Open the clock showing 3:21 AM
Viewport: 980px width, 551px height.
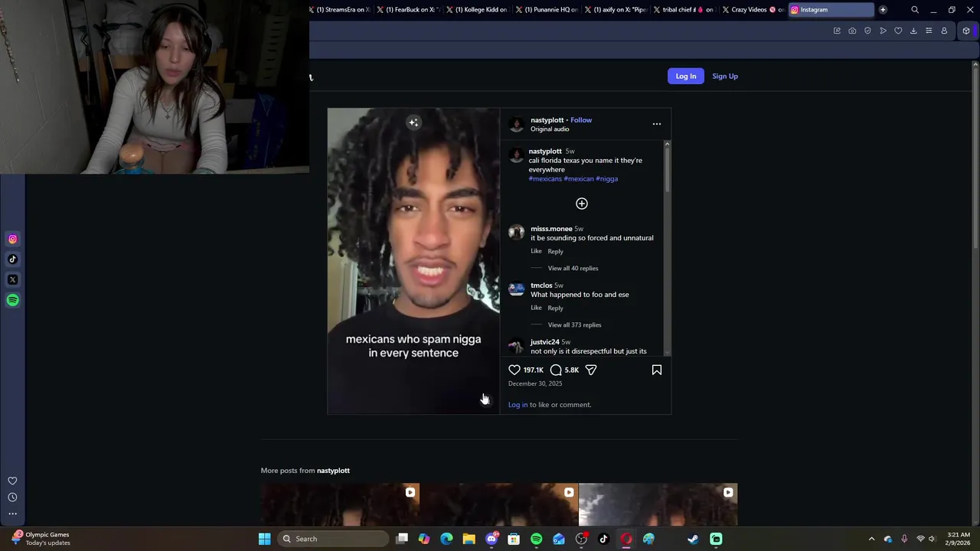click(959, 539)
